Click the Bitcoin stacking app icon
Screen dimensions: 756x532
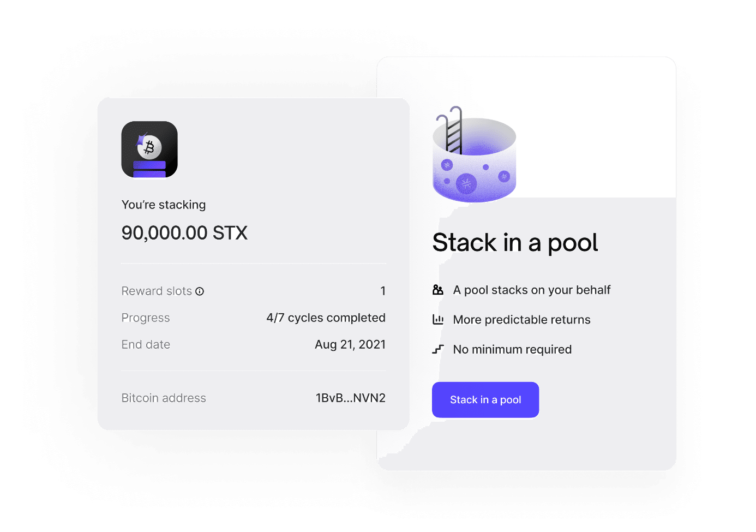click(149, 150)
